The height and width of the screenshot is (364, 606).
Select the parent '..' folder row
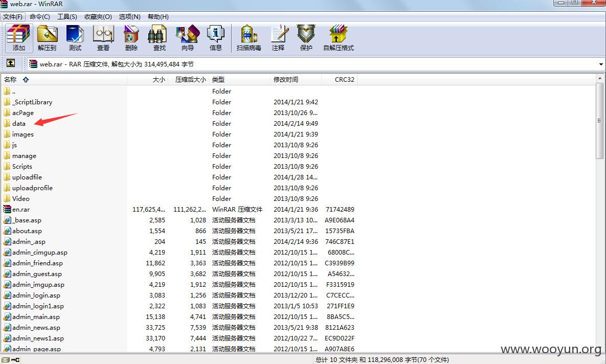coord(179,91)
